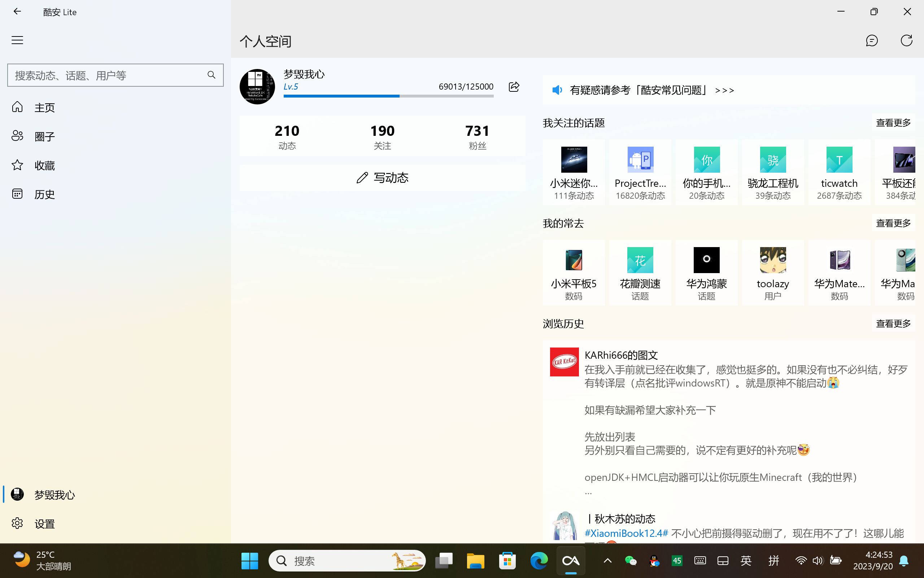Image resolution: width=924 pixels, height=578 pixels.
Task: View the 190 关注 following count
Action: 382,137
